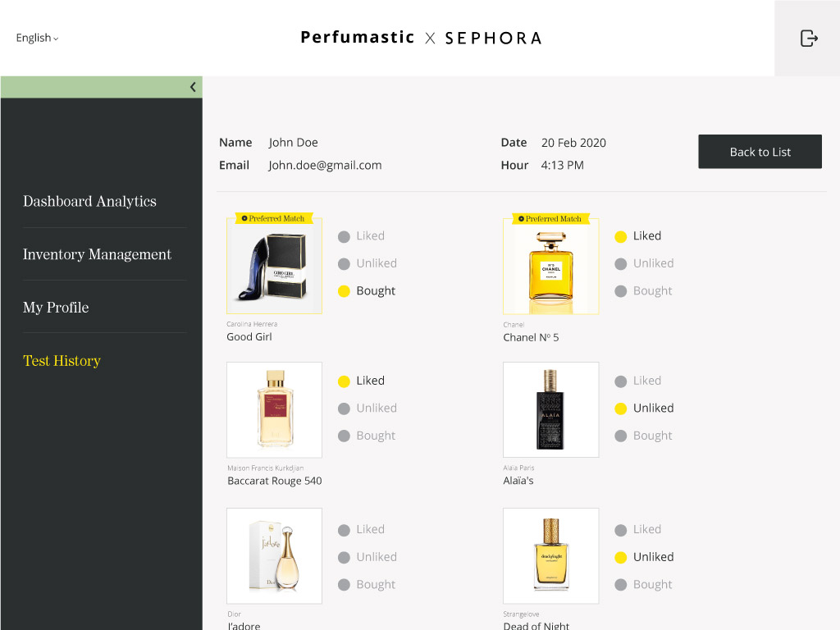Screen dimensions: 840x630
Task: Click the logout icon in the header
Action: pos(809,38)
